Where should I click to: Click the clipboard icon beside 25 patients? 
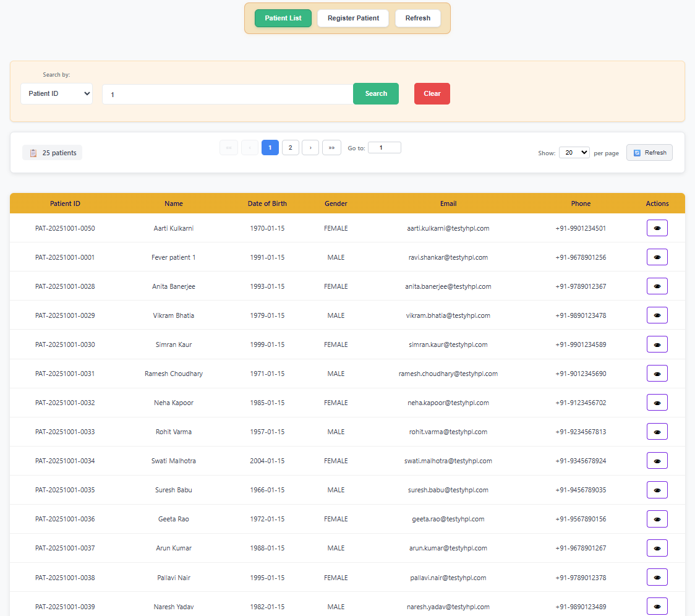point(33,152)
